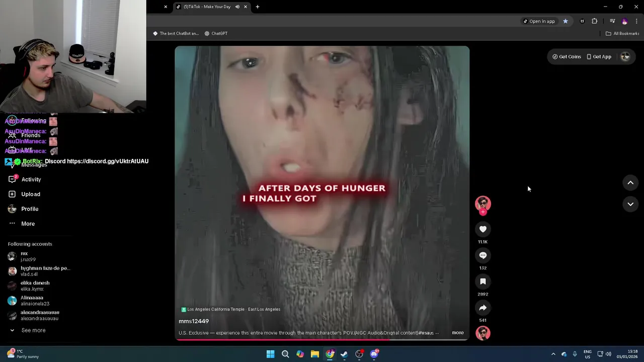Open Activity in the TikTok sidebar
The height and width of the screenshot is (362, 644).
[x=31, y=179]
